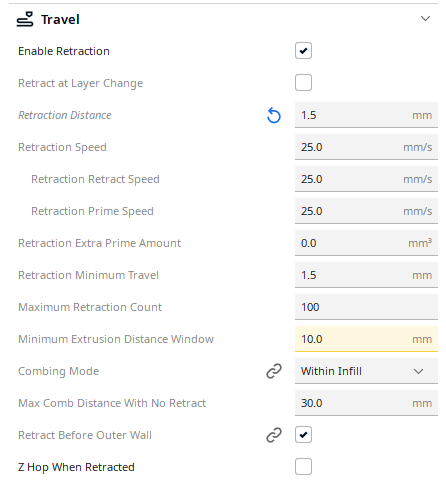Click the italic Retraction Distance label
The height and width of the screenshot is (480, 446).
(65, 115)
